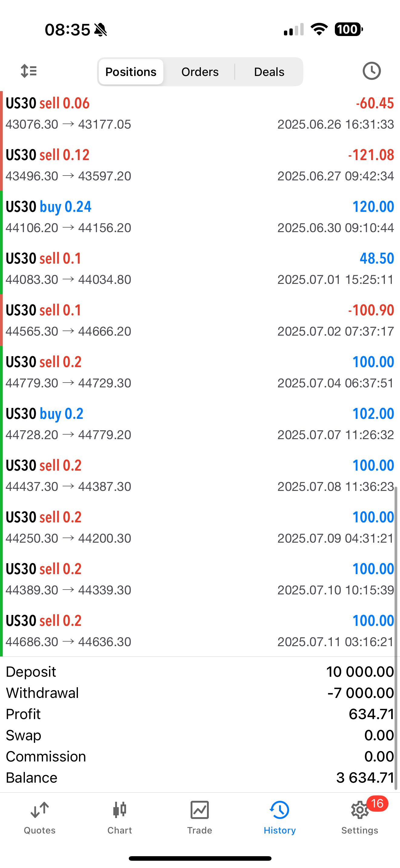Switch to the Orders segment
The height and width of the screenshot is (868, 400).
tap(200, 72)
